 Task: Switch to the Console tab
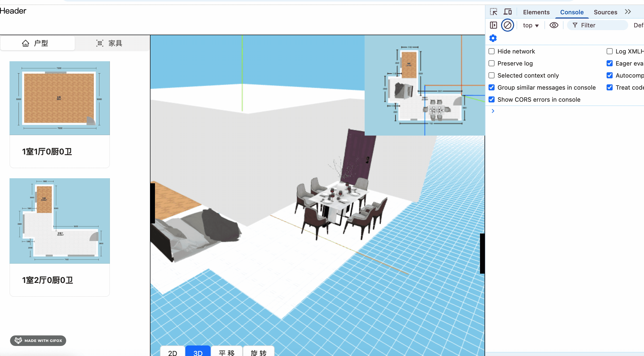tap(572, 12)
